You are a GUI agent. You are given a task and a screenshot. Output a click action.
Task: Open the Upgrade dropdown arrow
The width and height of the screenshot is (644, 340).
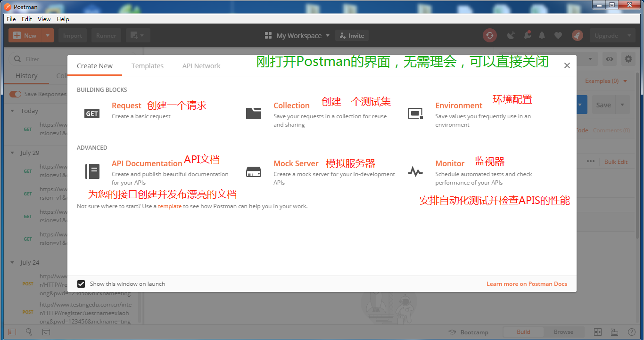[629, 35]
